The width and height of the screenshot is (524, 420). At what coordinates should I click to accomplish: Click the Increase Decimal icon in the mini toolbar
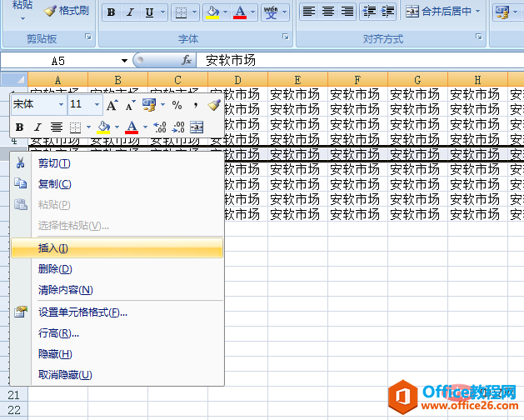[x=160, y=127]
